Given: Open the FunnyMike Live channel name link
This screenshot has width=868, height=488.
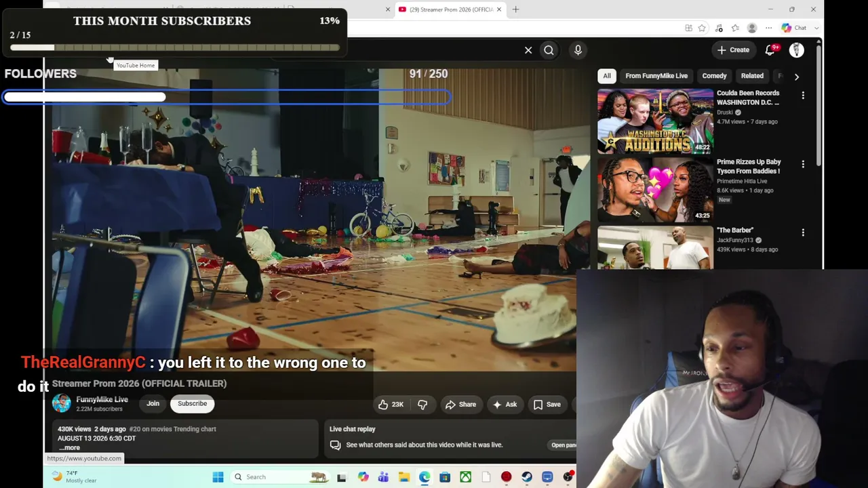Looking at the screenshot, I should 102,400.
